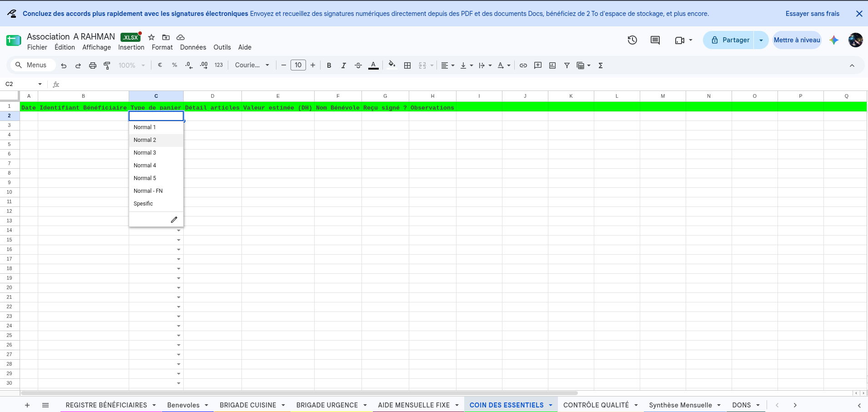Open the dropdown arrow in cell C20
The image size is (868, 412).
(x=179, y=288)
